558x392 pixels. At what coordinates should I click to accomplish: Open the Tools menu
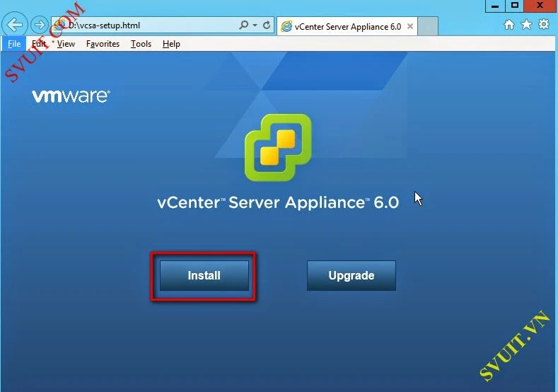coord(141,44)
